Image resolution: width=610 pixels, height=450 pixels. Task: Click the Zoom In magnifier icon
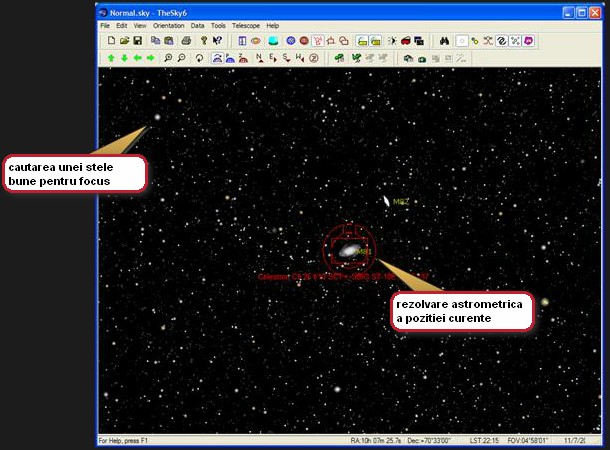168,59
